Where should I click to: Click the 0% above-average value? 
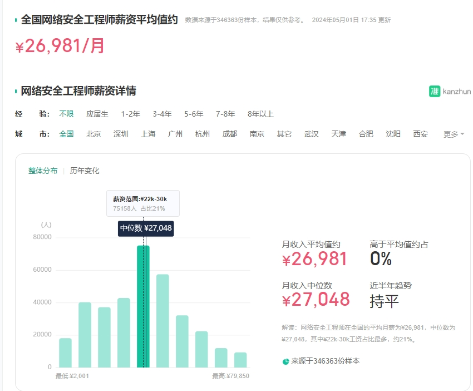pos(381,259)
